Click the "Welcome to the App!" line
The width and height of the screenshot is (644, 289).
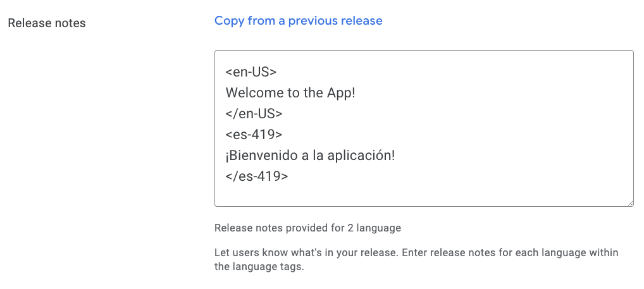click(x=290, y=93)
